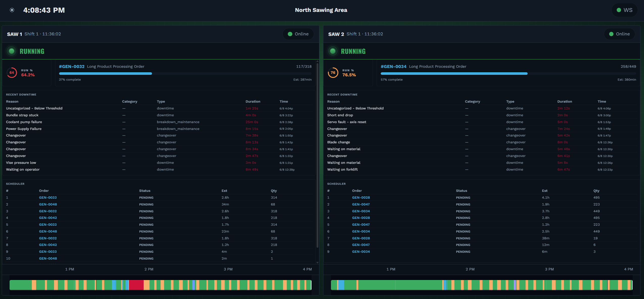Click the 'SAW 1' panel title

[x=14, y=34]
